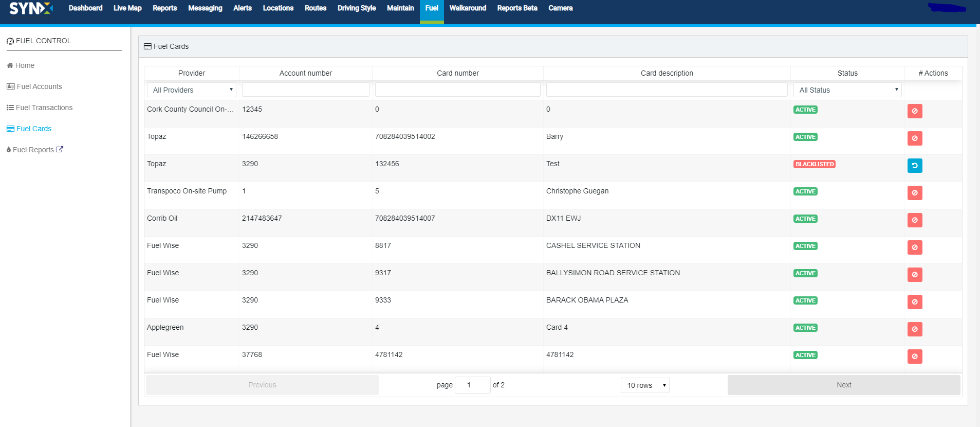Click the Cork County Council provider cell

click(x=190, y=109)
